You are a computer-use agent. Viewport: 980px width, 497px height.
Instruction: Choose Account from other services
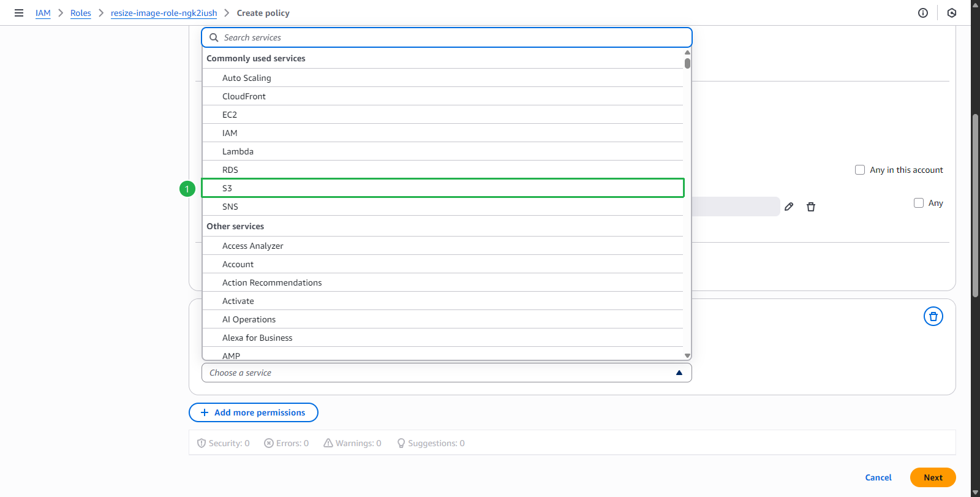pyautogui.click(x=443, y=264)
